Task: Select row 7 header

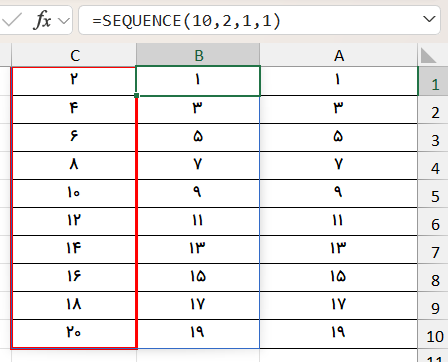Action: point(433,250)
